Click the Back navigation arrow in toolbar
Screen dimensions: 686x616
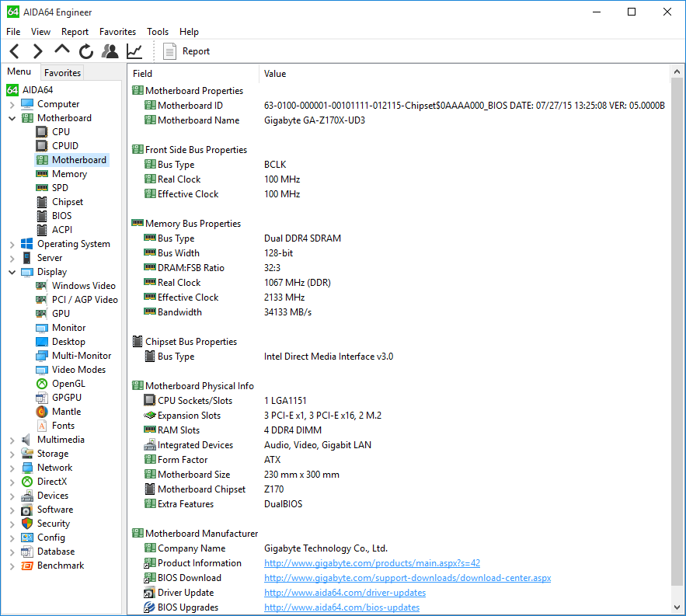[15, 51]
